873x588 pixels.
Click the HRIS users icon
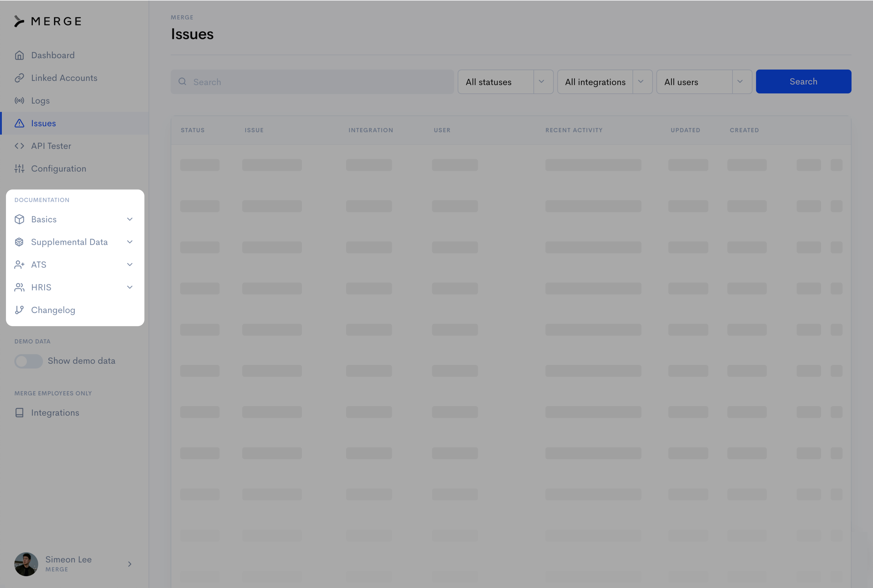coord(19,287)
